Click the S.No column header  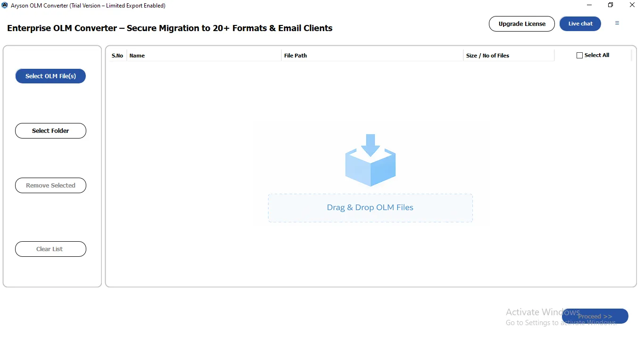(x=117, y=56)
